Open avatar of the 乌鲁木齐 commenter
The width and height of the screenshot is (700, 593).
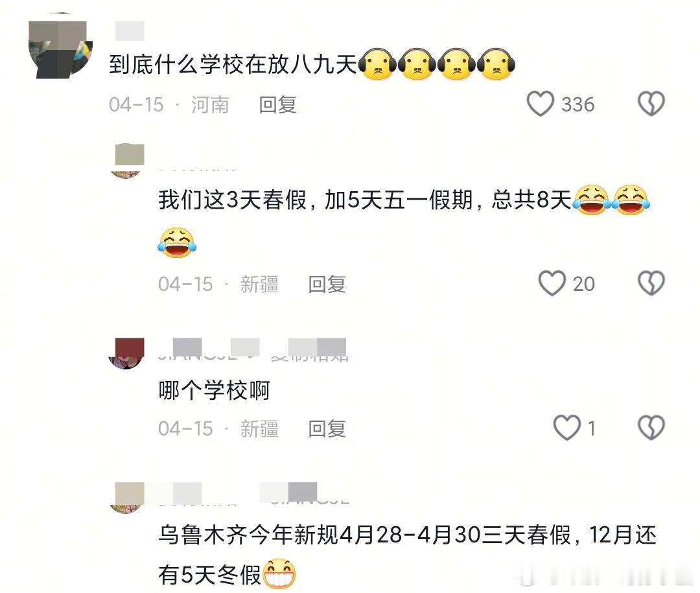coord(126,498)
